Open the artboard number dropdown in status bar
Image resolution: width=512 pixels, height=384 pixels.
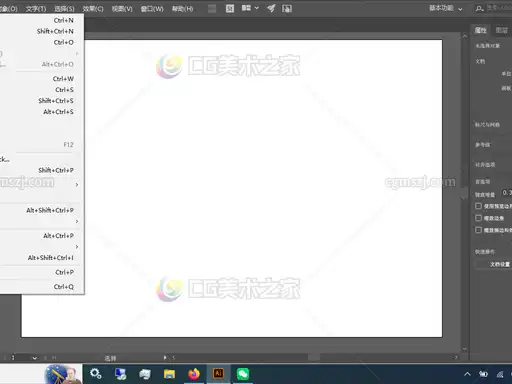click(x=34, y=358)
